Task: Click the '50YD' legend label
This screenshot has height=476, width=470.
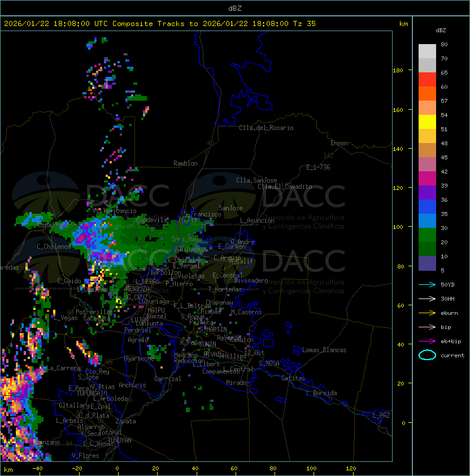Action: [447, 285]
